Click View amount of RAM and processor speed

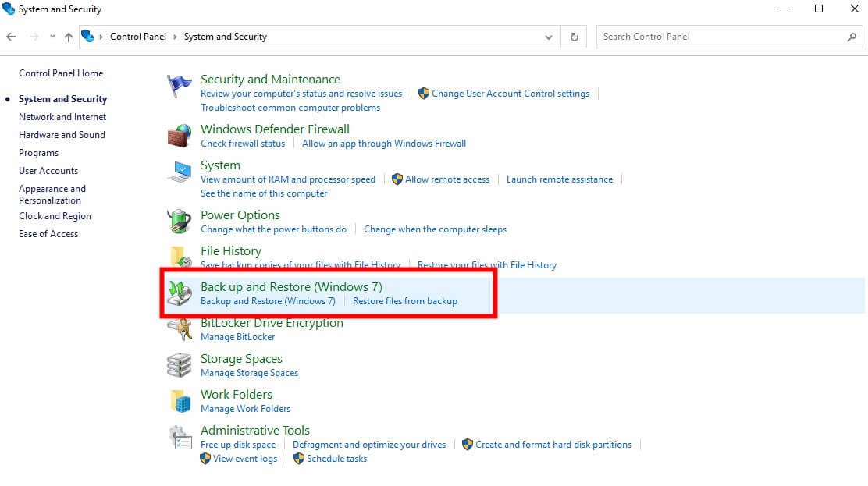(288, 179)
